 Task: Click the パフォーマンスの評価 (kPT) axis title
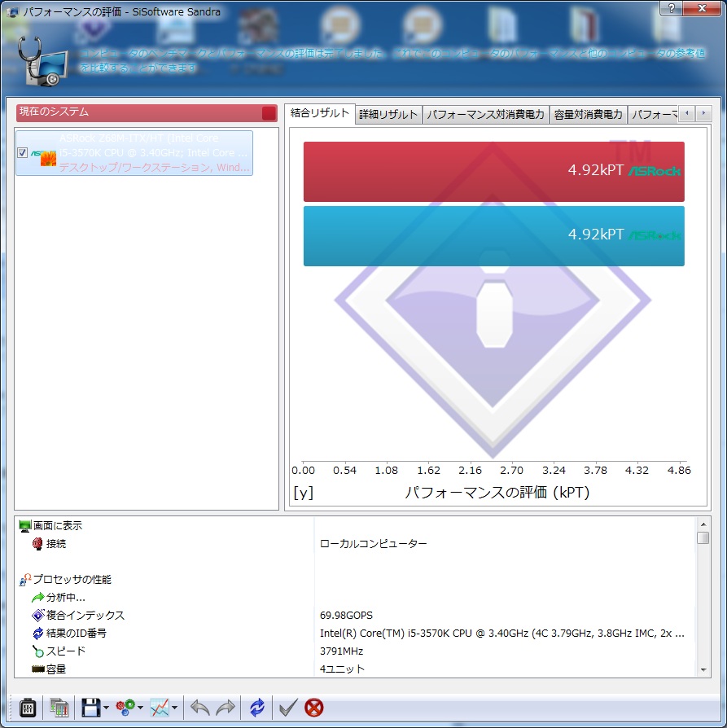[497, 492]
